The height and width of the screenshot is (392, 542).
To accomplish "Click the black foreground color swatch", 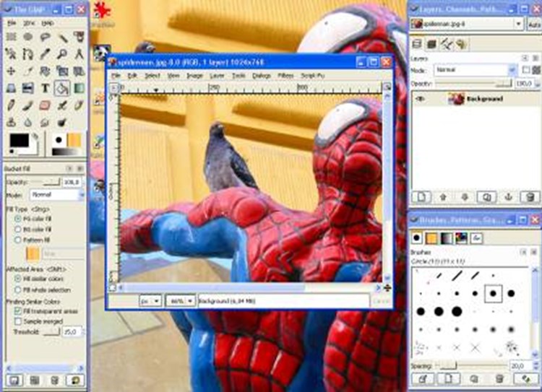I will pos(20,140).
